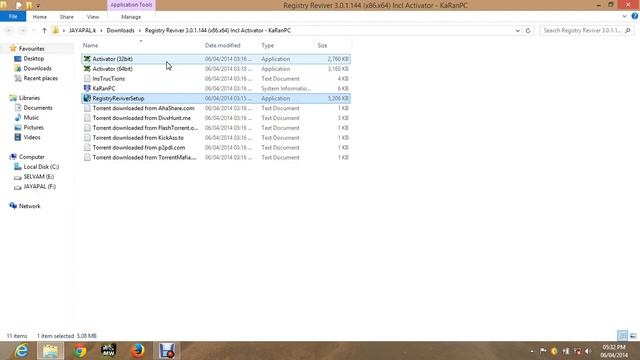Switch to details view in status bar
Image resolution: width=640 pixels, height=360 pixels.
pos(622,336)
